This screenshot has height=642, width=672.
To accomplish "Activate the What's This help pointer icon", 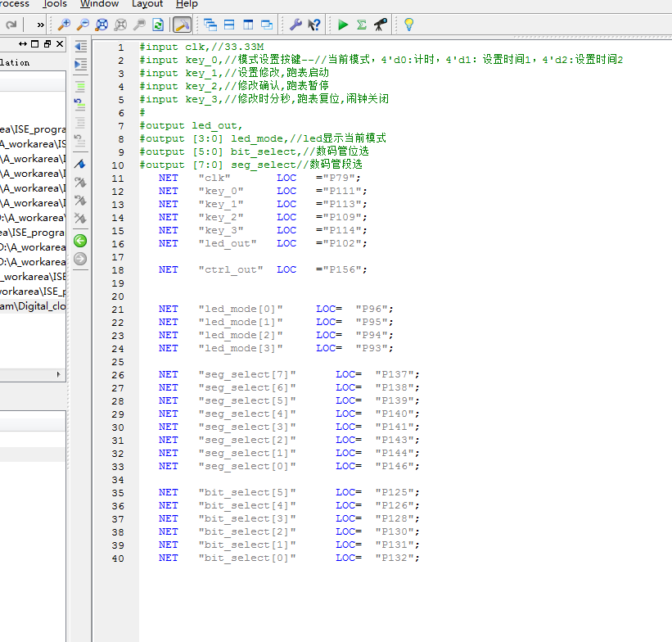I will (313, 25).
